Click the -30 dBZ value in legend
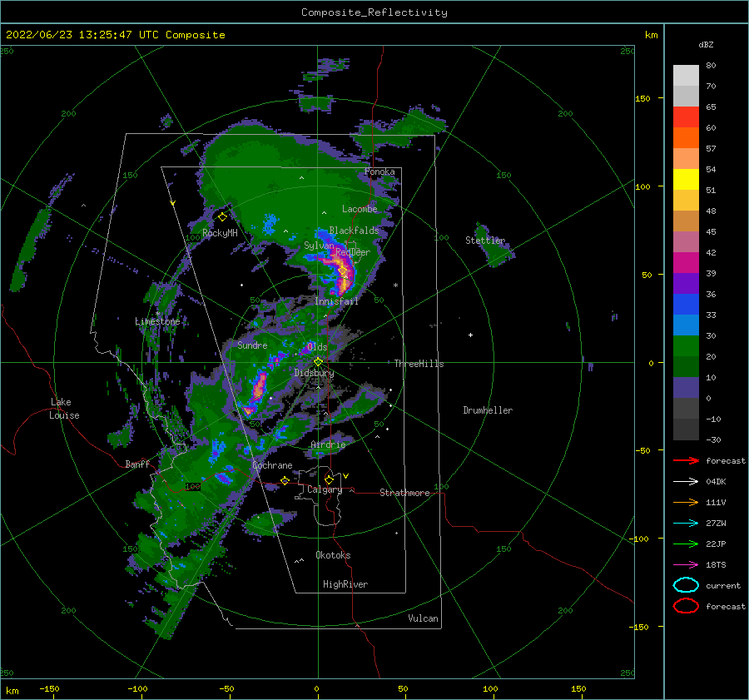This screenshot has width=749, height=700. [713, 439]
